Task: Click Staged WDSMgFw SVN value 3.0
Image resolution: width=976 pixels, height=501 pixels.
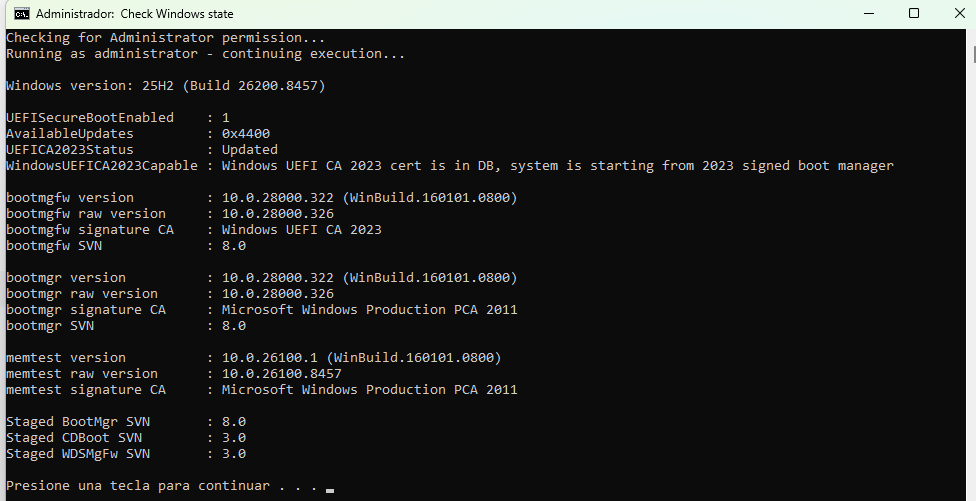Action: coord(233,454)
